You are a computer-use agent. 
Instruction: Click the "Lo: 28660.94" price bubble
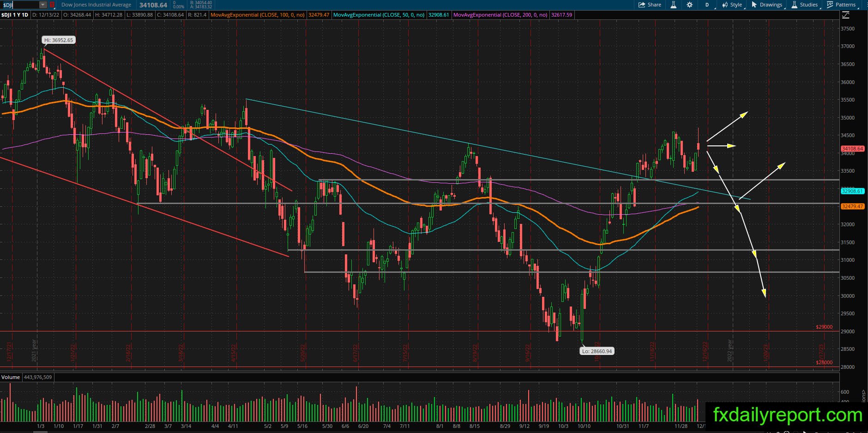[x=597, y=351]
